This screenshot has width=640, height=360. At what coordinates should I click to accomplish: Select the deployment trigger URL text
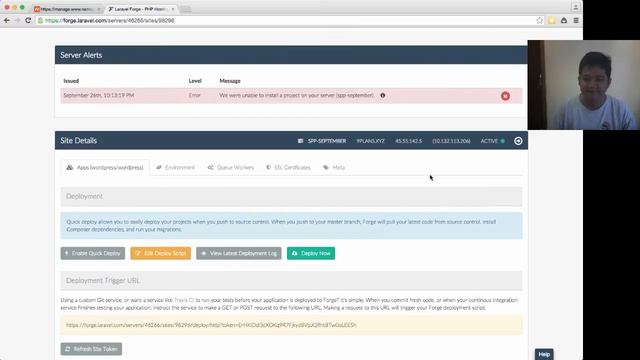pos(211,325)
